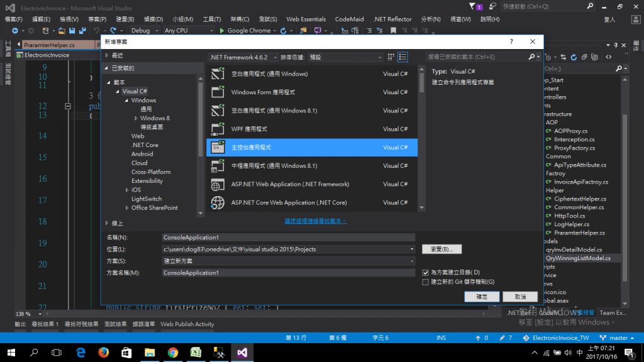This screenshot has width=644, height=362.
Task: Click the Undo toolbar icon
Action: click(x=96, y=30)
